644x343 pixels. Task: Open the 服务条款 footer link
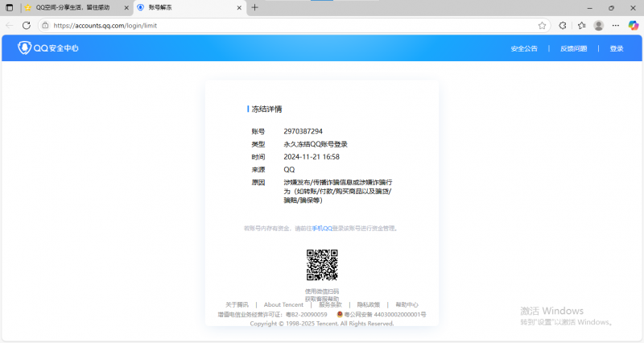coord(330,305)
